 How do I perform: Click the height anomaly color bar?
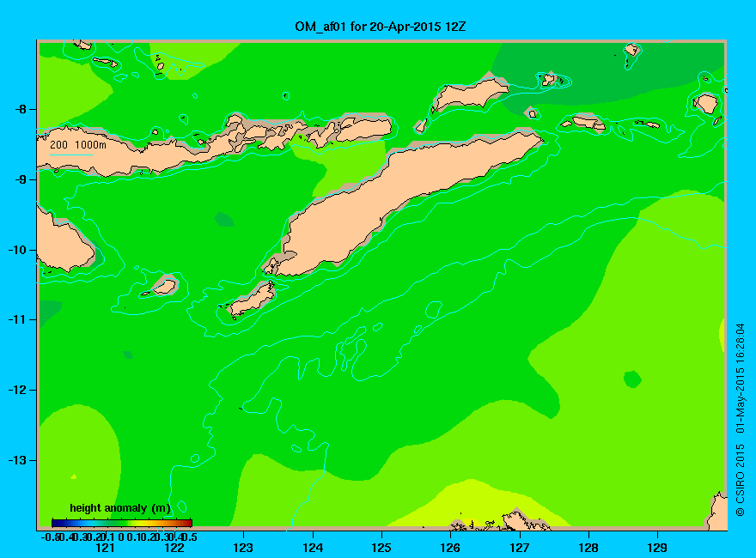pyautogui.click(x=122, y=523)
